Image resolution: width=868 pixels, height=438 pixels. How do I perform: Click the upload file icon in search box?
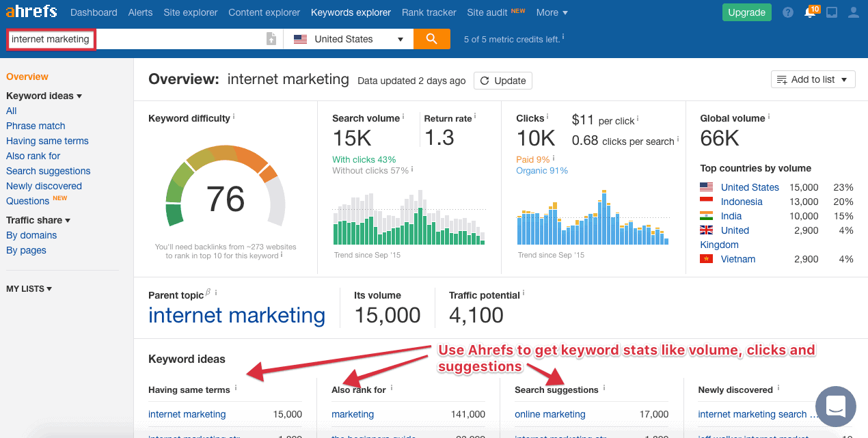pos(271,39)
